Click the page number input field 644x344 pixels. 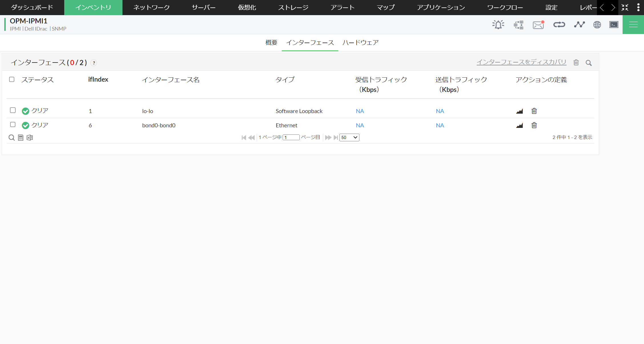(x=291, y=138)
